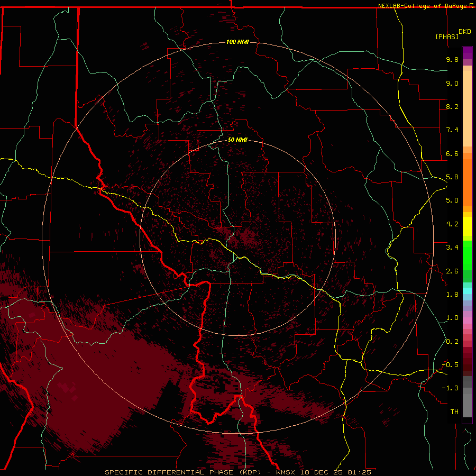The image size is (476, 476).
Task: Click the gray bottom segment of the color bar
Action: [467, 405]
